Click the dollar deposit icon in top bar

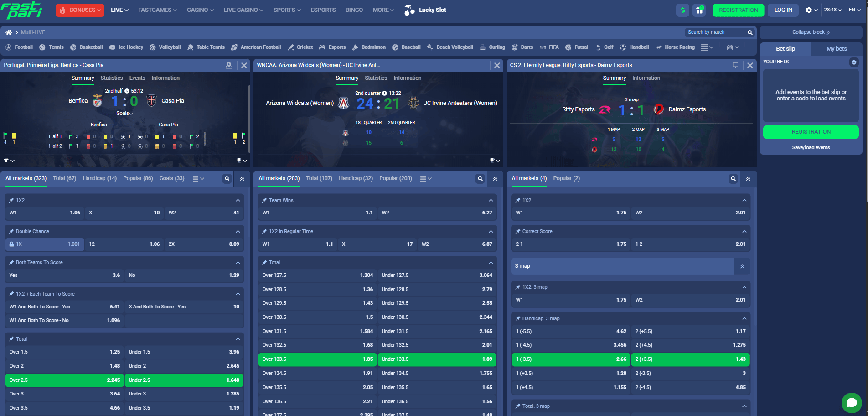coord(682,10)
